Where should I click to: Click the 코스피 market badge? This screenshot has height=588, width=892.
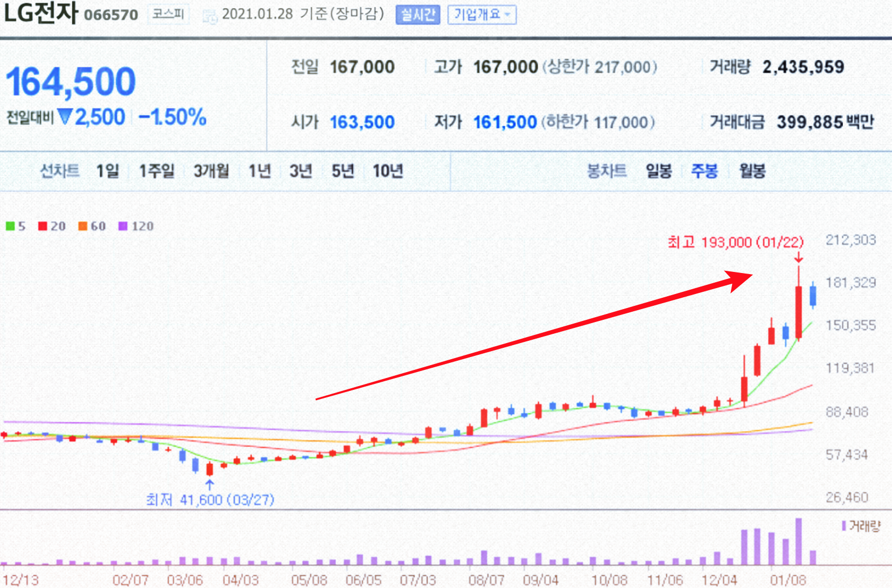point(168,14)
